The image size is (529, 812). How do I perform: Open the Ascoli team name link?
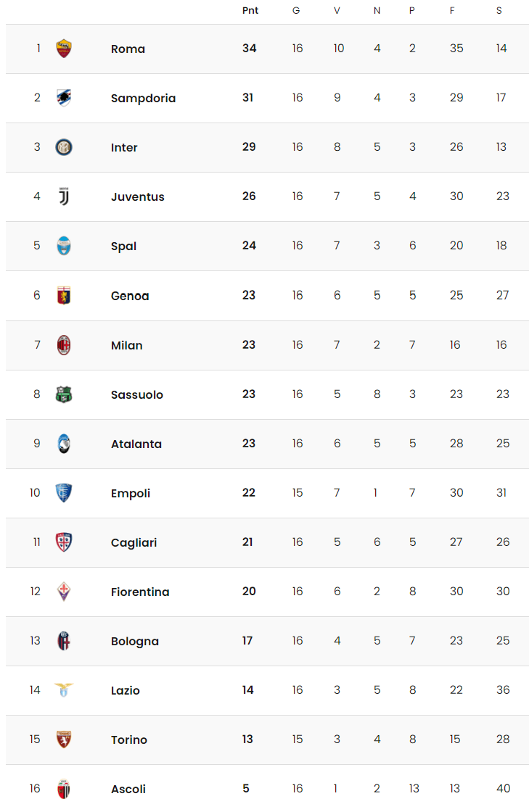128,790
